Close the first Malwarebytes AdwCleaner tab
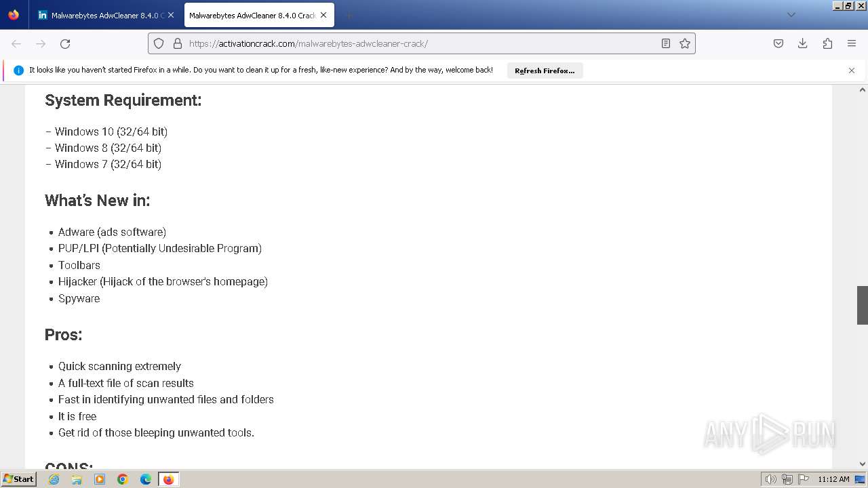The image size is (868, 488). (x=171, y=15)
